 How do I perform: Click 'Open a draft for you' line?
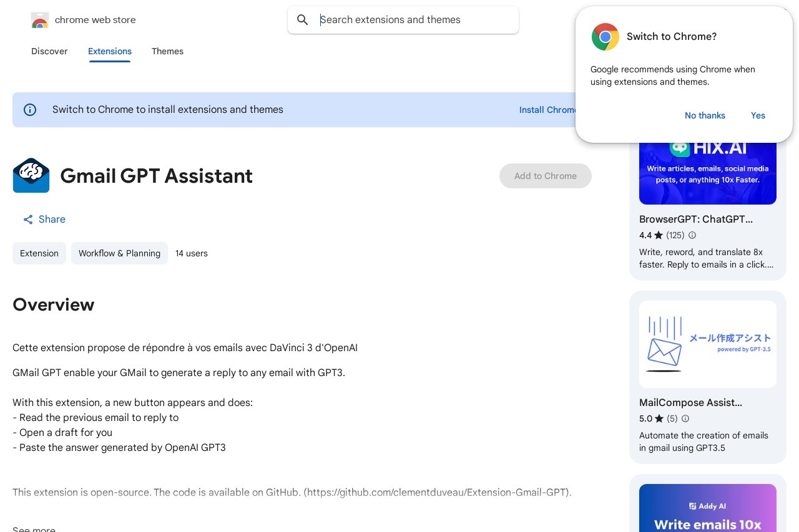62,432
